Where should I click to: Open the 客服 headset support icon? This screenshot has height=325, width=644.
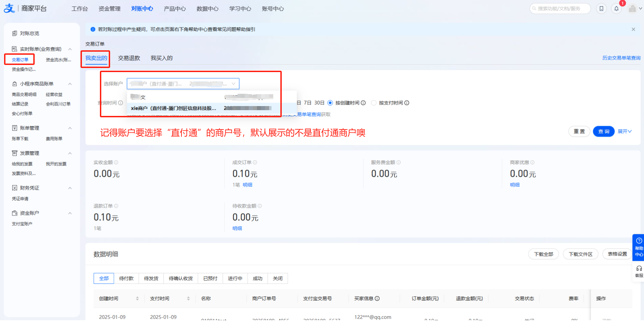click(639, 271)
